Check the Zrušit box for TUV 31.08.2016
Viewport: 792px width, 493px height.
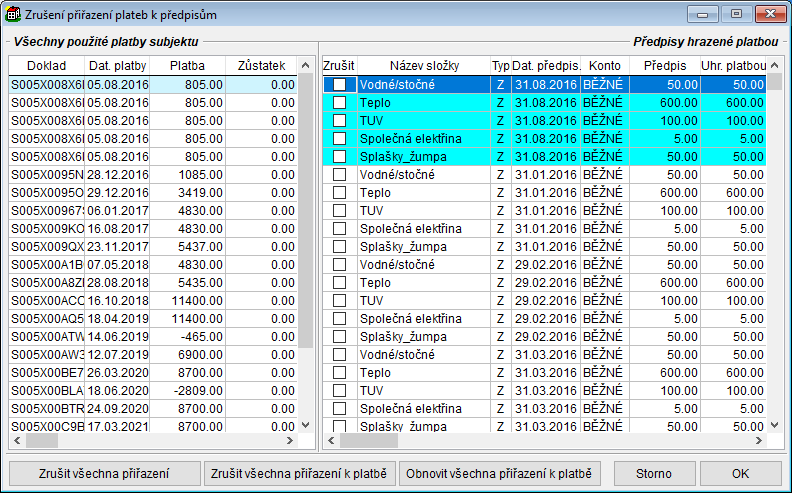point(340,121)
